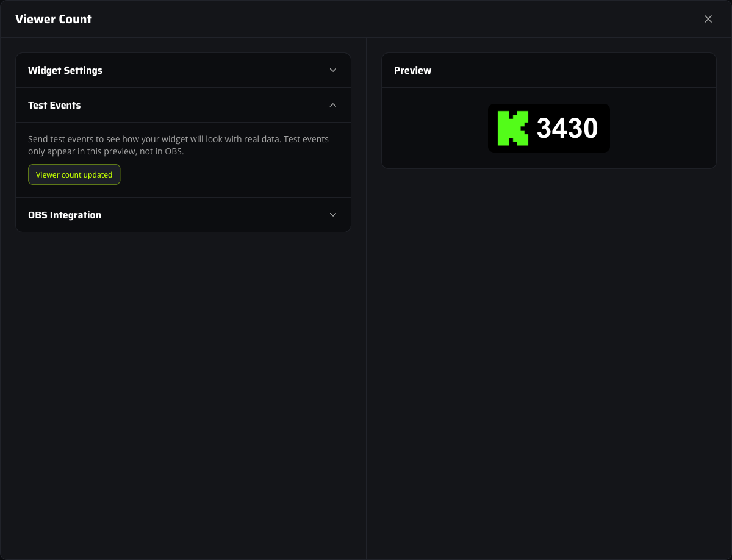Click the Test Events section title

coord(54,105)
